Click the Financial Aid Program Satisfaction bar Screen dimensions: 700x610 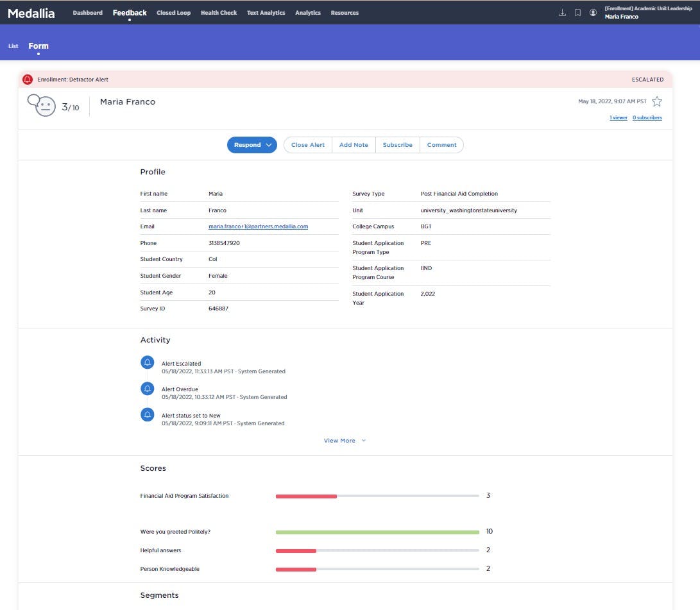(377, 496)
